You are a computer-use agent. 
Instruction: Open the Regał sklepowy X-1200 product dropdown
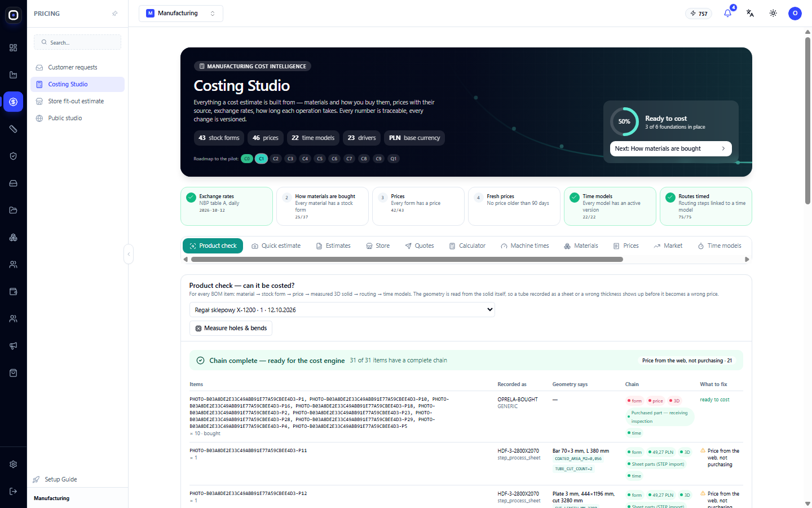(342, 309)
